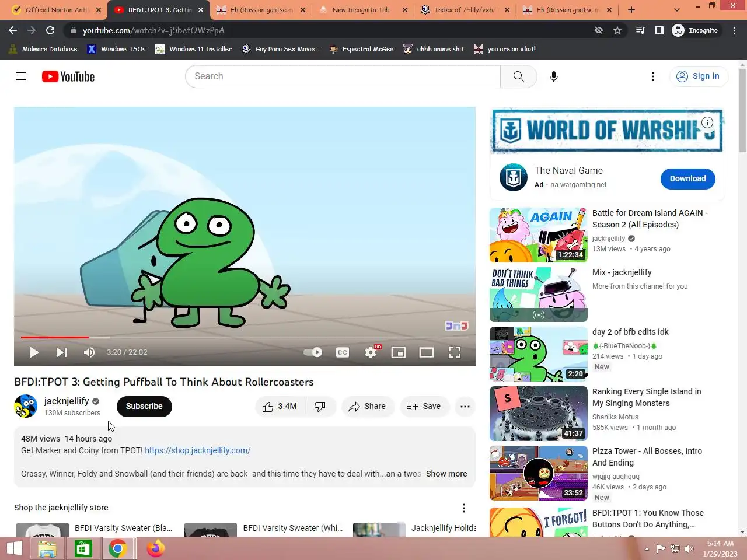Switch to theater mode

tap(427, 352)
